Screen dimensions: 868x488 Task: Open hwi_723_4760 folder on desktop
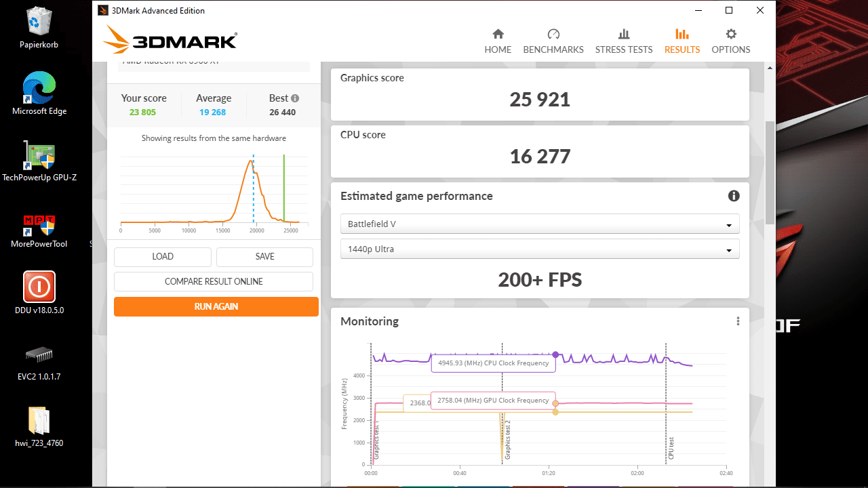(x=39, y=427)
